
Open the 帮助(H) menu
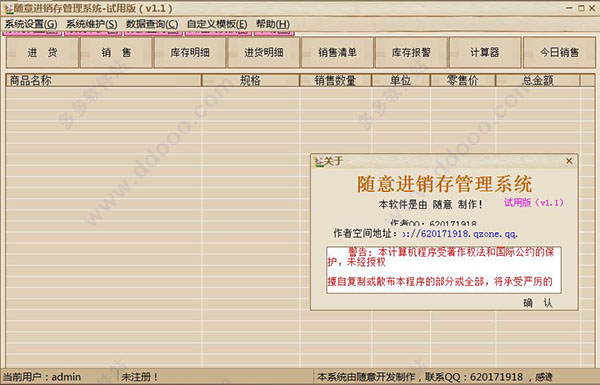pos(273,24)
